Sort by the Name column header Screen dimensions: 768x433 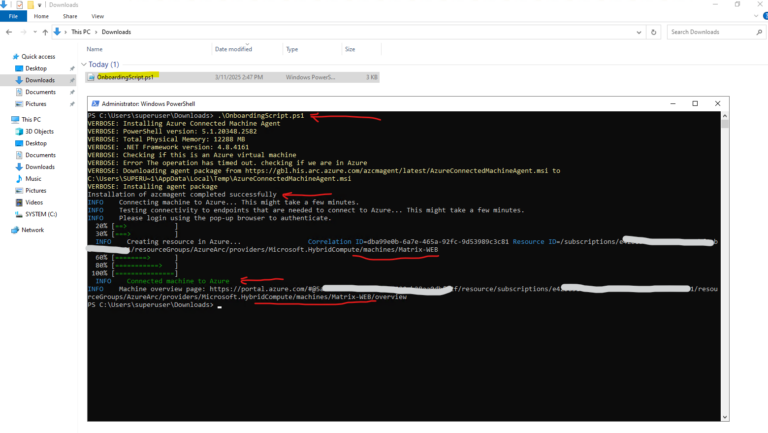(x=95, y=49)
